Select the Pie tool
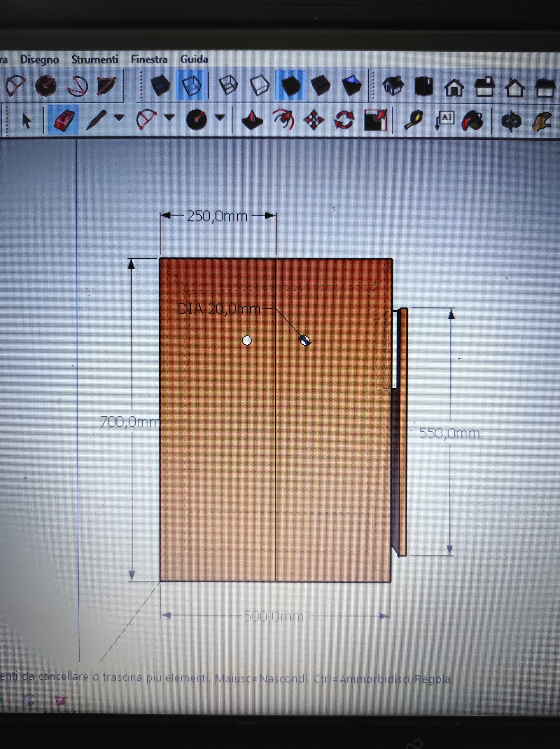Screen dimensions: 560x749 tap(106, 86)
